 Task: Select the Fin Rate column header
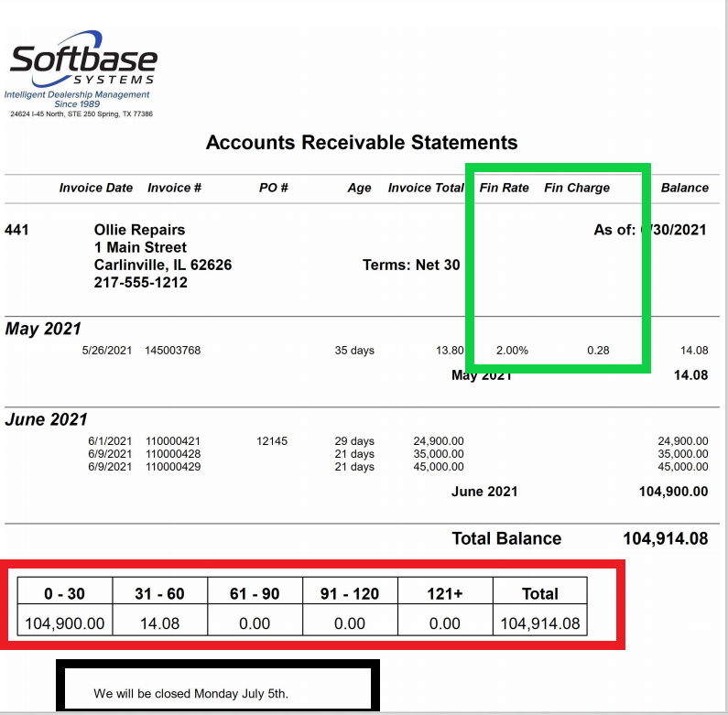tap(505, 188)
